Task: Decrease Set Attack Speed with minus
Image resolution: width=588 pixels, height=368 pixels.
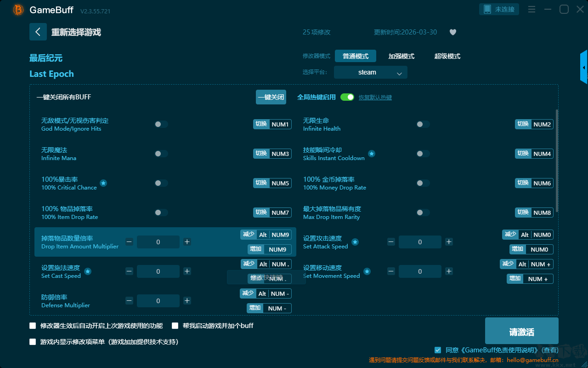Action: pos(391,242)
